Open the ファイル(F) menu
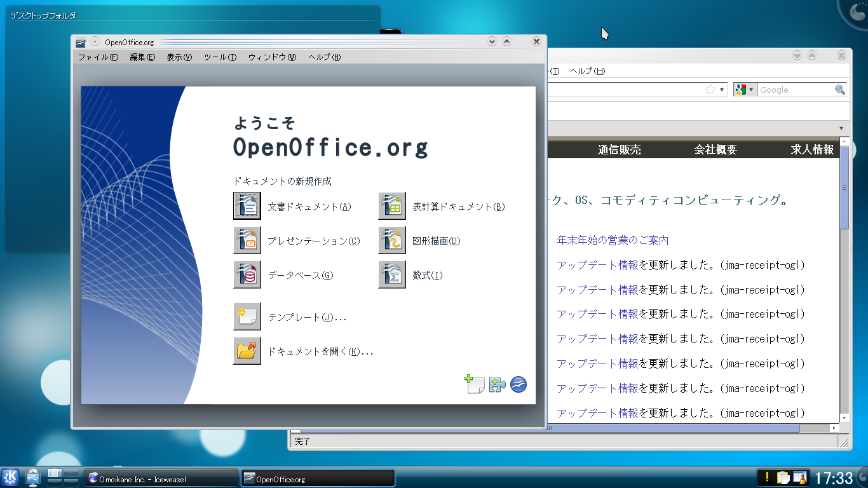The height and width of the screenshot is (488, 868). [x=98, y=57]
